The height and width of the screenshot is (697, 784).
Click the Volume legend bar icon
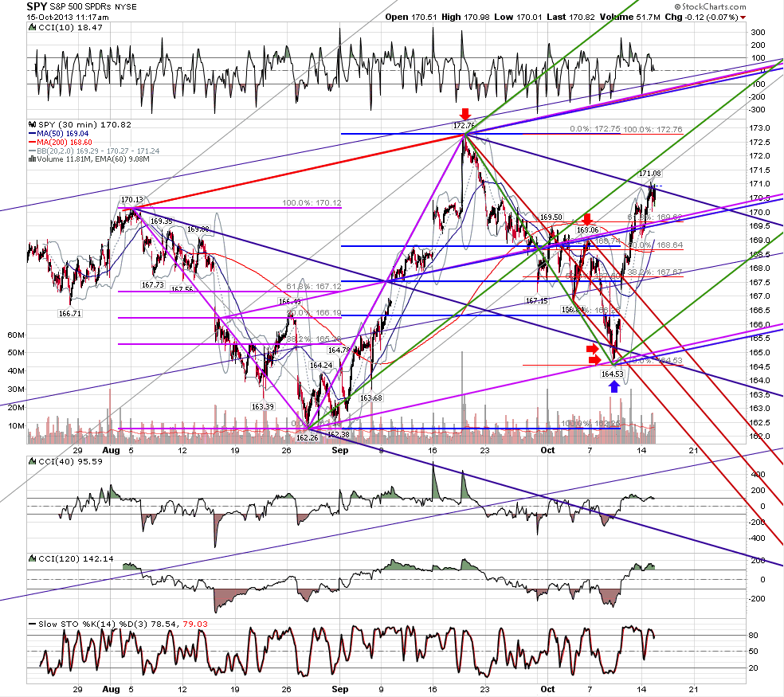[x=32, y=159]
